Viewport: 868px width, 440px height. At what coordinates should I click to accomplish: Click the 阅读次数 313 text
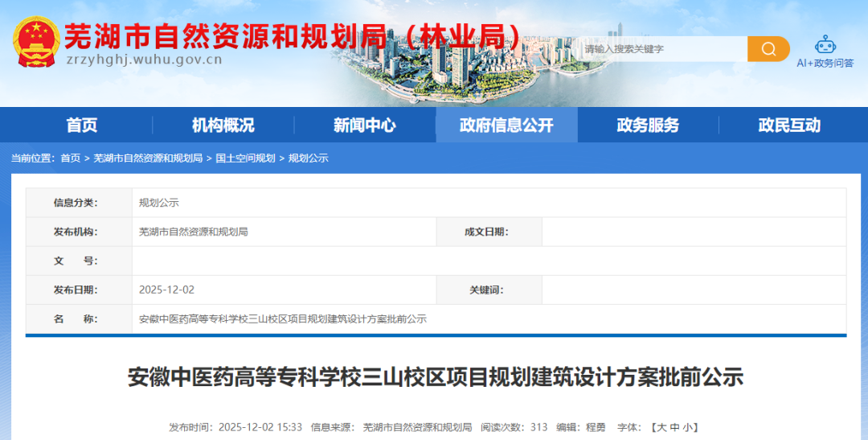pyautogui.click(x=514, y=427)
